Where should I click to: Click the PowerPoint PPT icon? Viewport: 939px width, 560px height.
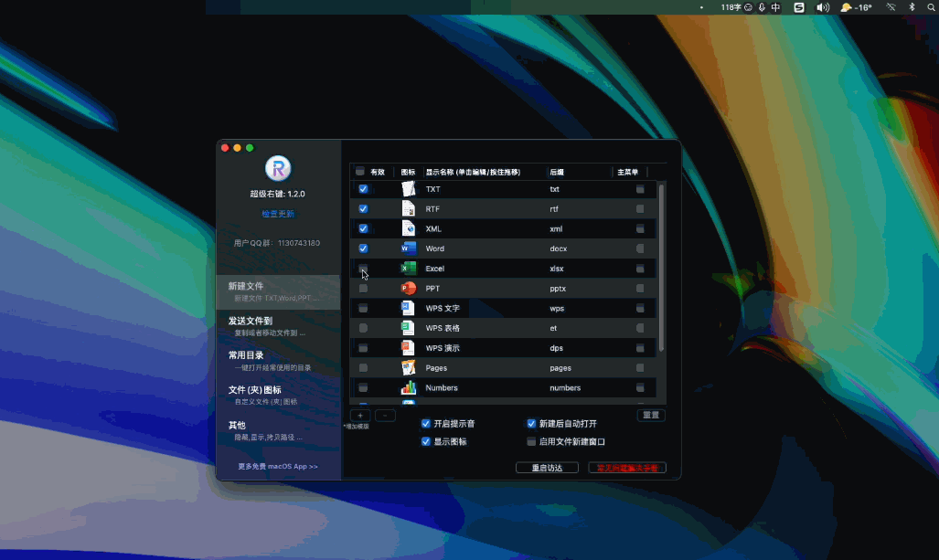[409, 289]
